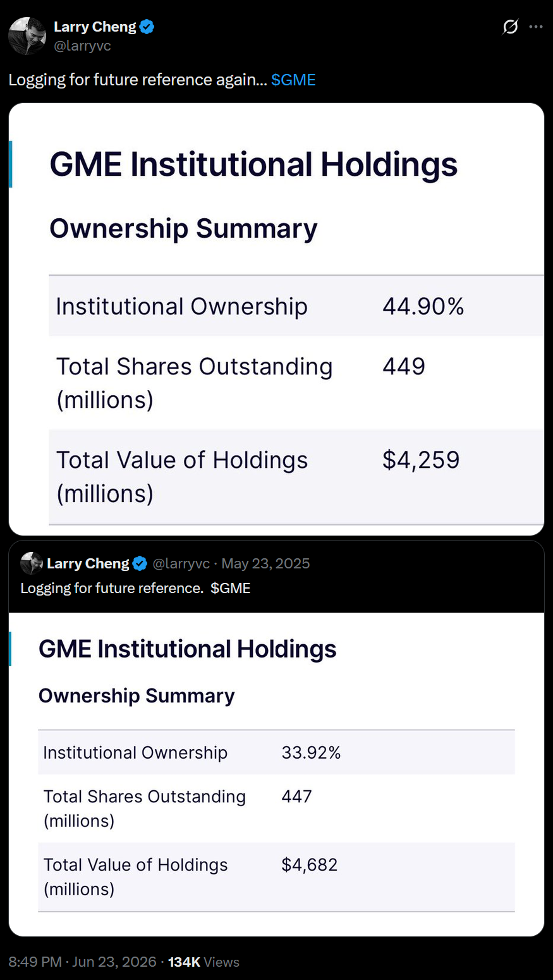
Task: Open the quoted tweet's holdings image
Action: click(276, 774)
